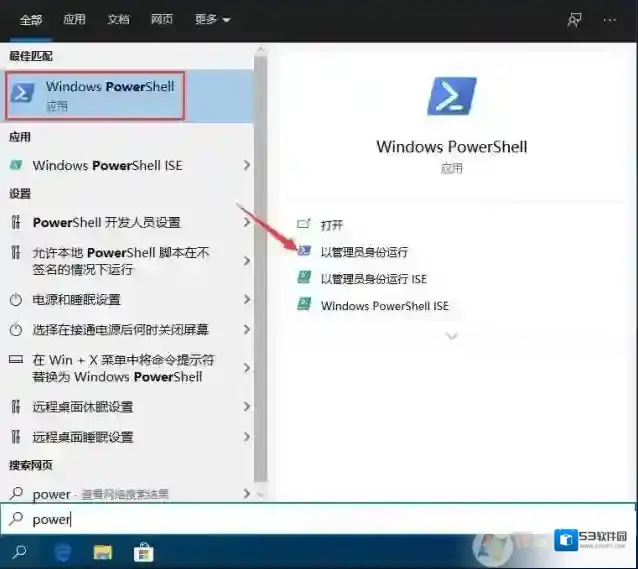Expand the Windows PowerShell ISE result arrow

click(246, 165)
